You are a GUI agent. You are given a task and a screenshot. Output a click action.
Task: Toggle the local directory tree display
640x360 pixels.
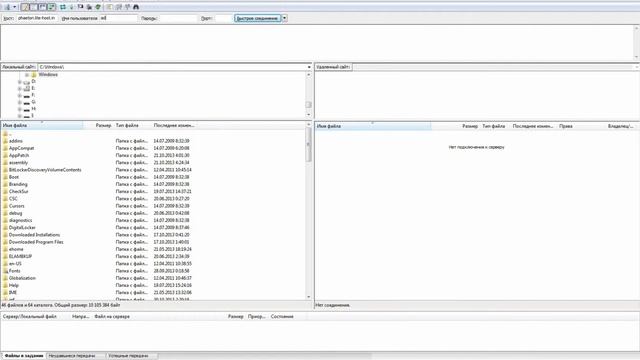(x=34, y=7)
